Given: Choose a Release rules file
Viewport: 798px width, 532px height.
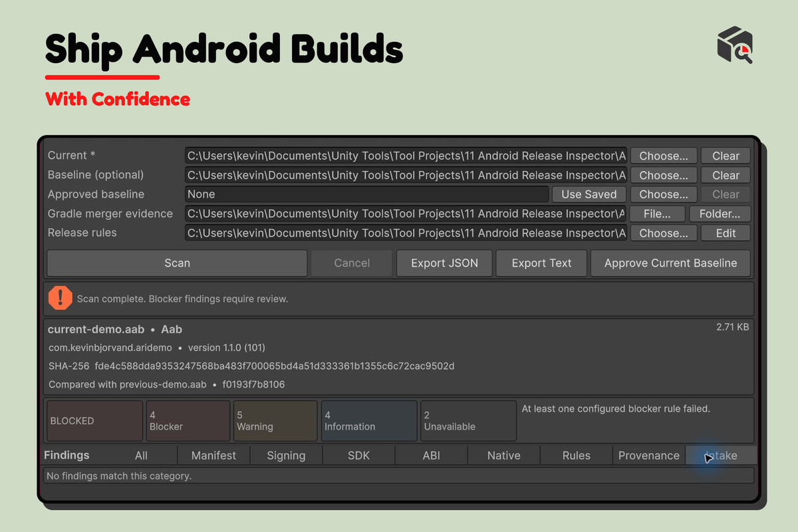Looking at the screenshot, I should pyautogui.click(x=664, y=233).
